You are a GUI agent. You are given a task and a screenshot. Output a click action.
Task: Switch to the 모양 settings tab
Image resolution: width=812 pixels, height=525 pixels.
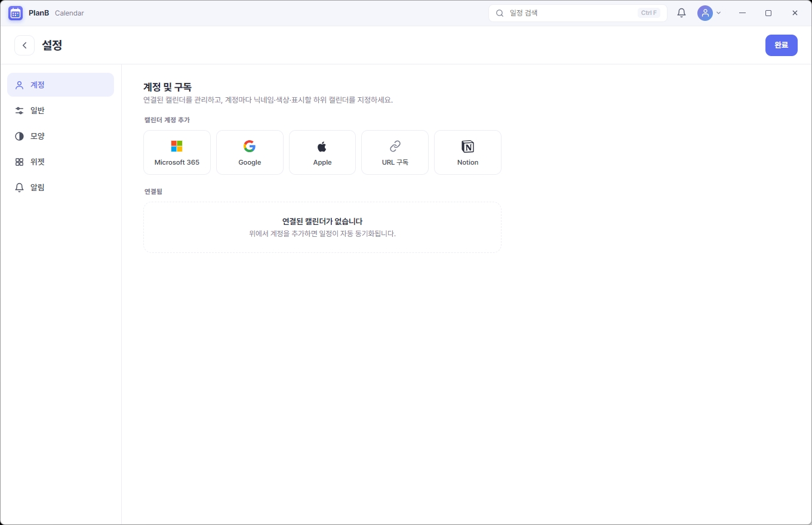tap(60, 136)
